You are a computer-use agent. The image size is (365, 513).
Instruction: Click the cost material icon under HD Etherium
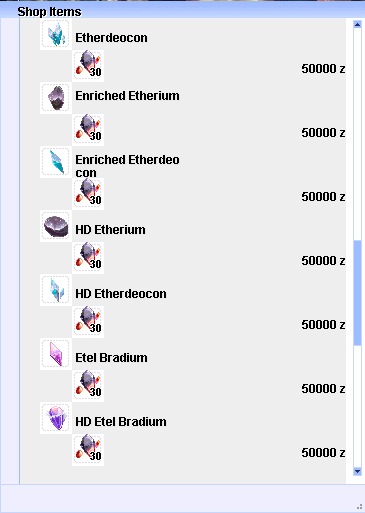[x=88, y=258]
